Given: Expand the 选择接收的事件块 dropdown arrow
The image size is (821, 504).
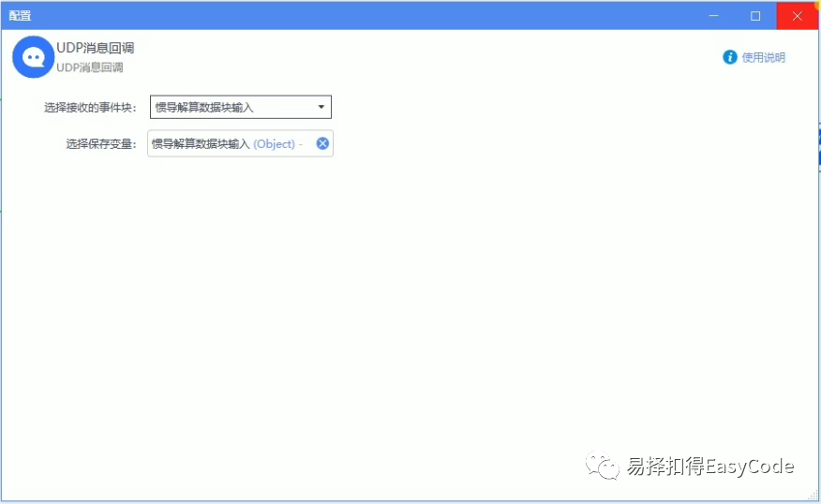Looking at the screenshot, I should 321,107.
